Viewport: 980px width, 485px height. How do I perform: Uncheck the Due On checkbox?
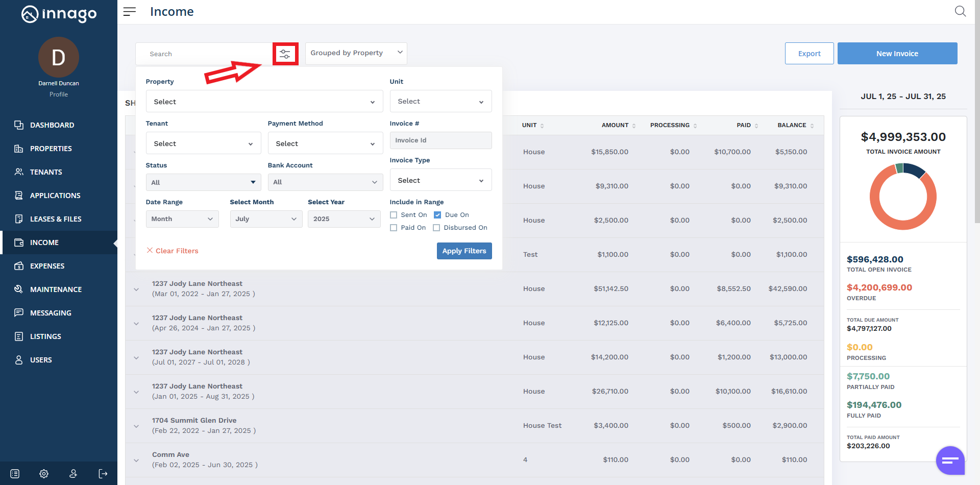pyautogui.click(x=437, y=215)
